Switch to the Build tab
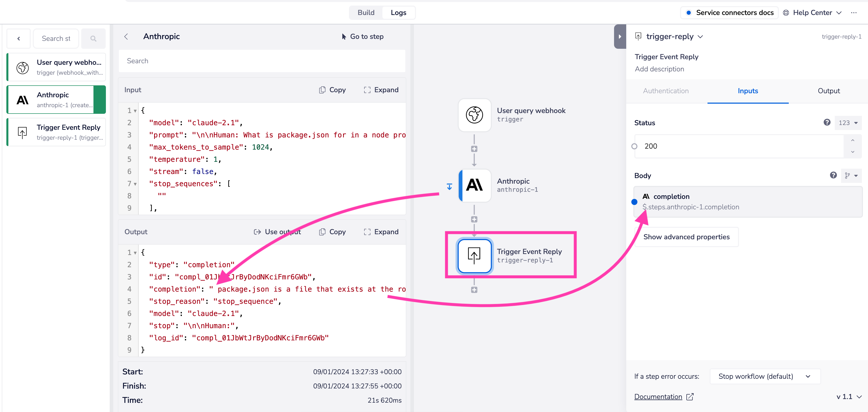 coord(366,13)
